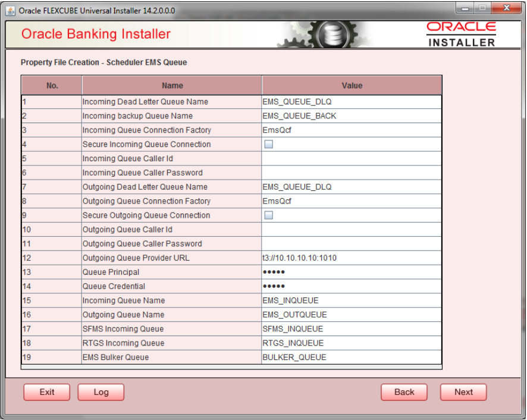527x420 pixels.
Task: Edit the Incoming Queue Connection Factory value
Action: tap(352, 130)
